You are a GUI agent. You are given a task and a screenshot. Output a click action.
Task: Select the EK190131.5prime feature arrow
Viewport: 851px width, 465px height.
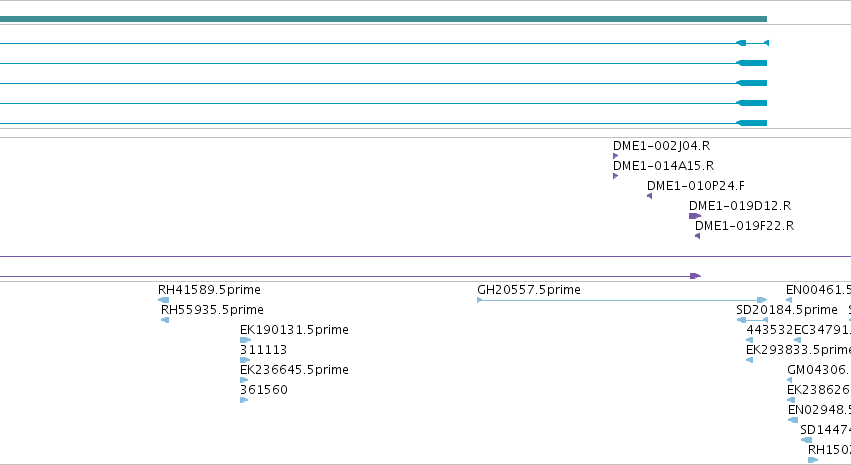[x=245, y=340]
